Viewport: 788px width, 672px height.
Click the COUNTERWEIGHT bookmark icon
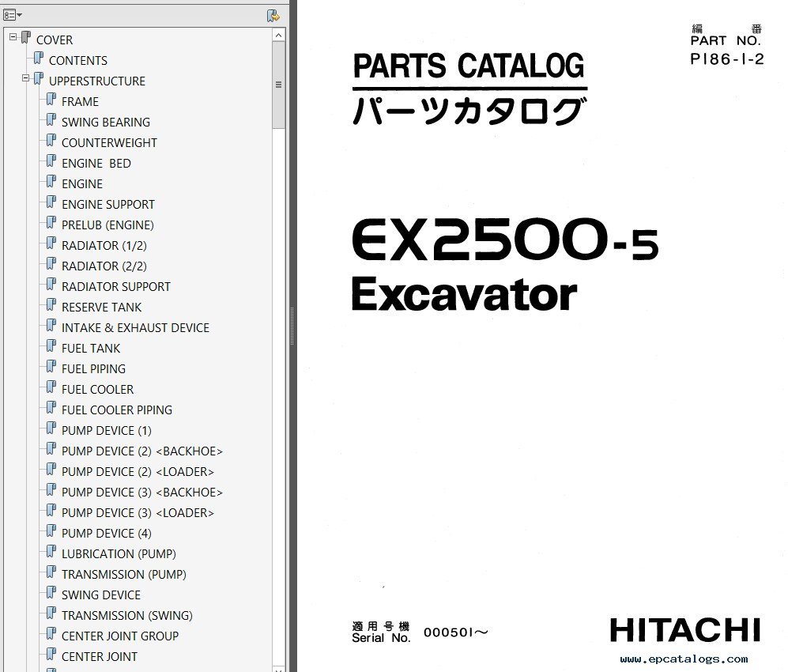[x=51, y=142]
